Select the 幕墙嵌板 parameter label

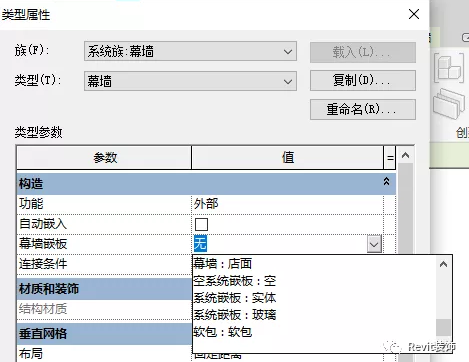43,244
